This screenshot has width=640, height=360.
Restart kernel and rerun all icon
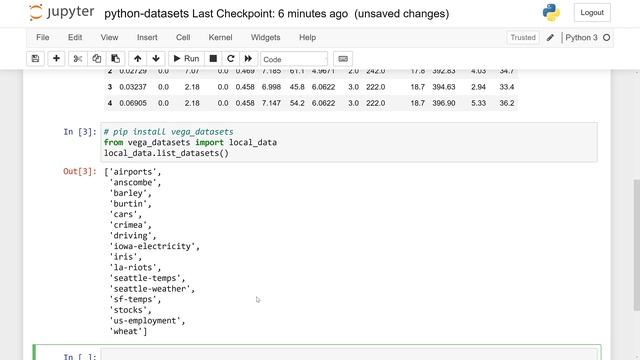[248, 59]
